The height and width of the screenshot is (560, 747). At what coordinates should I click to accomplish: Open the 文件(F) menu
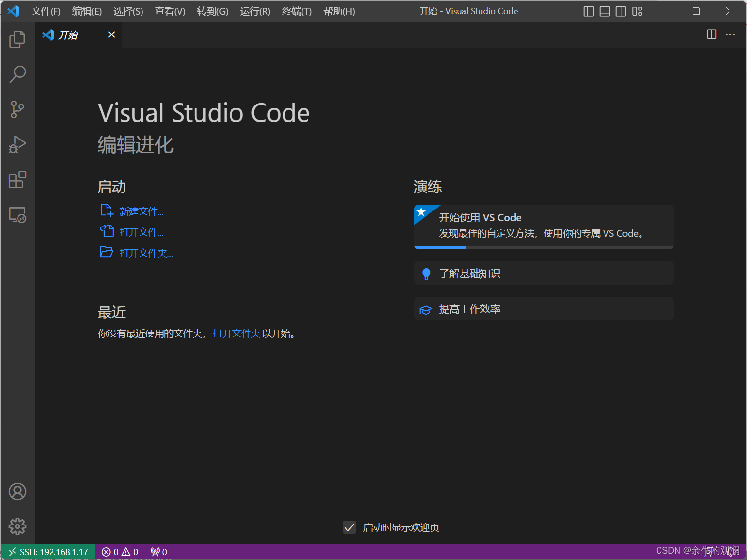pyautogui.click(x=46, y=11)
